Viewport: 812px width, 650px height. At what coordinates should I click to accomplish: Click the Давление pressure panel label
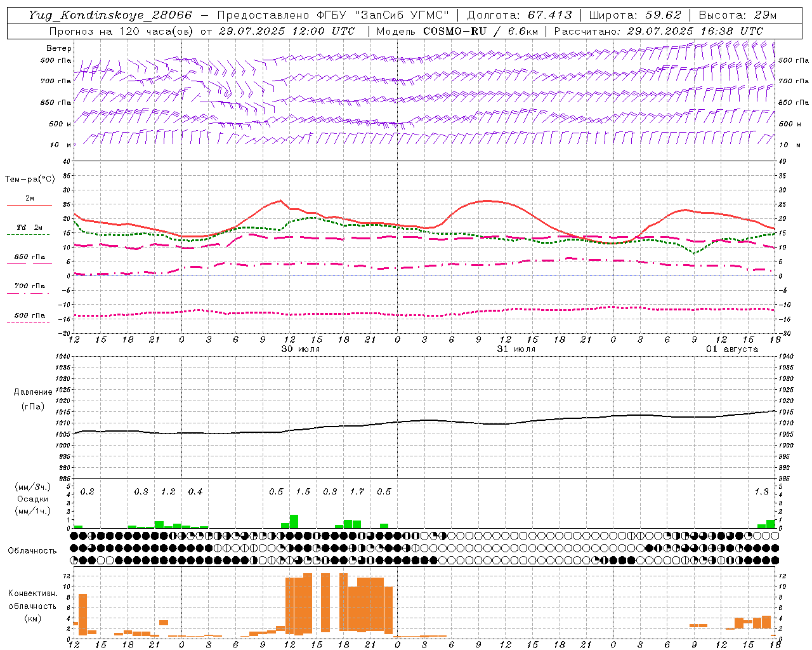[x=33, y=392]
